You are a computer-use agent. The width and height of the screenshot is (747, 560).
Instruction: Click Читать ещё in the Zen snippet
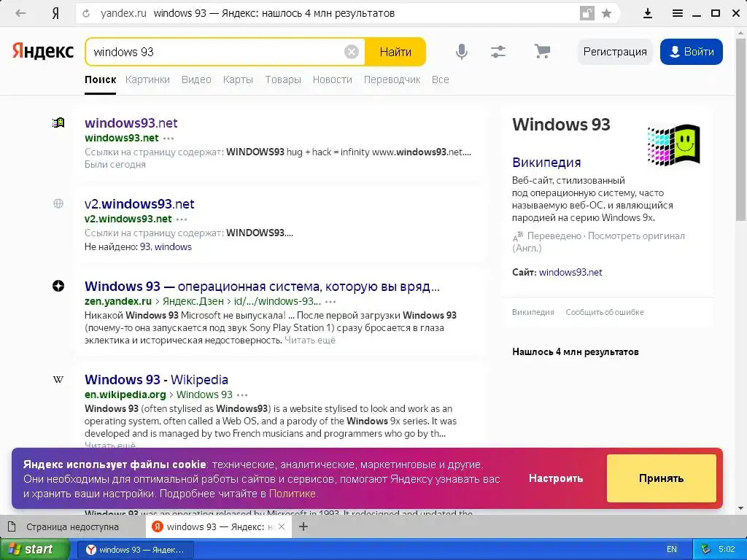(x=310, y=340)
